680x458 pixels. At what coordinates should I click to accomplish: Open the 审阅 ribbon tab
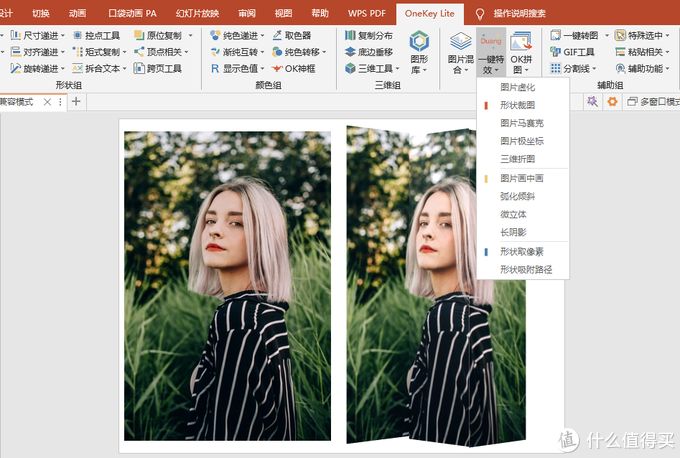pyautogui.click(x=247, y=13)
